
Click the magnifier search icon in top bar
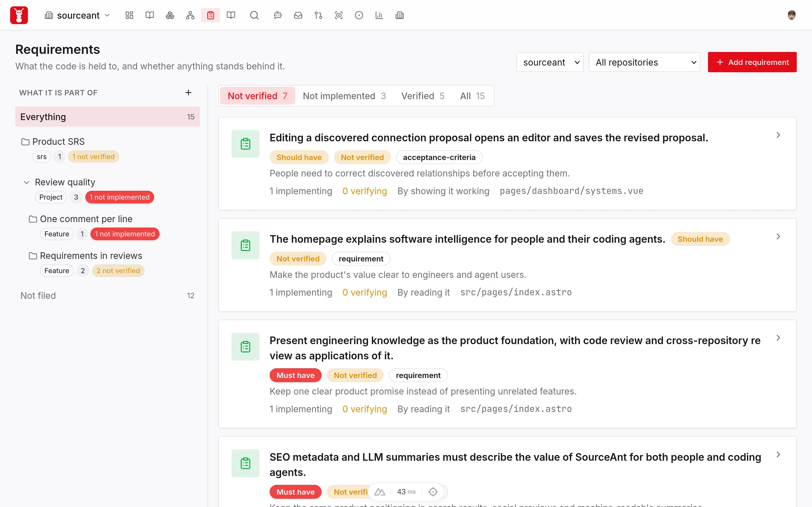pos(254,16)
